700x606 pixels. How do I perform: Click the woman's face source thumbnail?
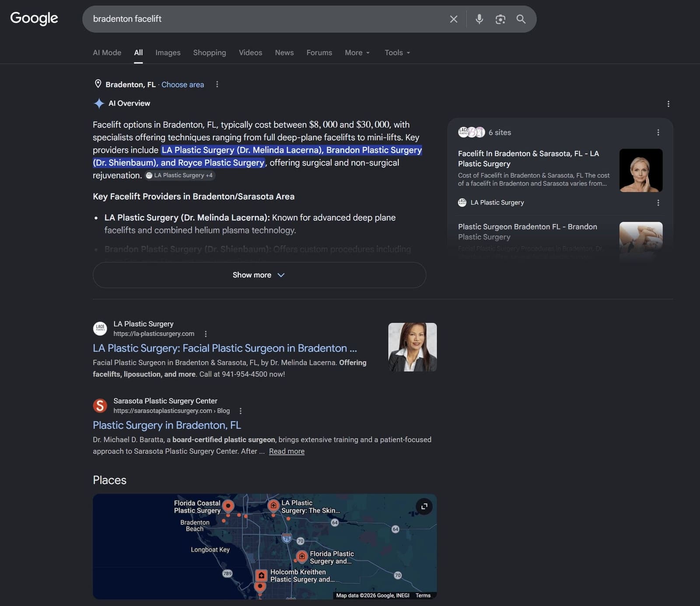tap(641, 170)
